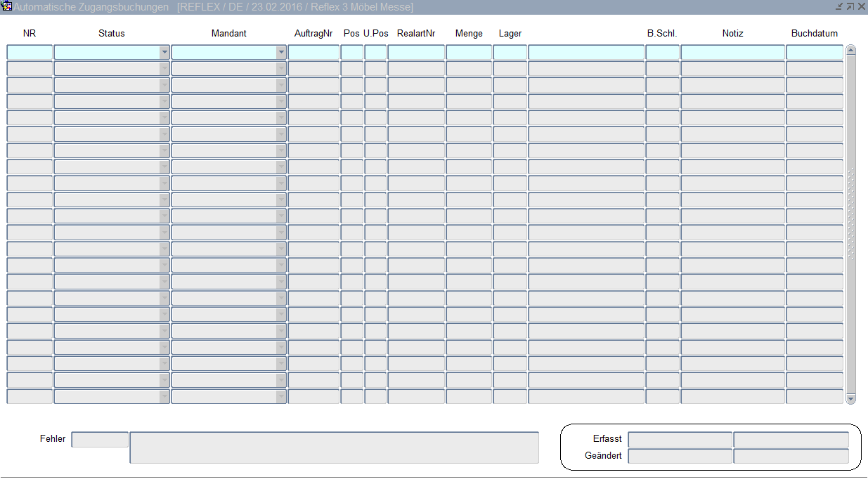Click the Menge field in the first row

(469, 52)
